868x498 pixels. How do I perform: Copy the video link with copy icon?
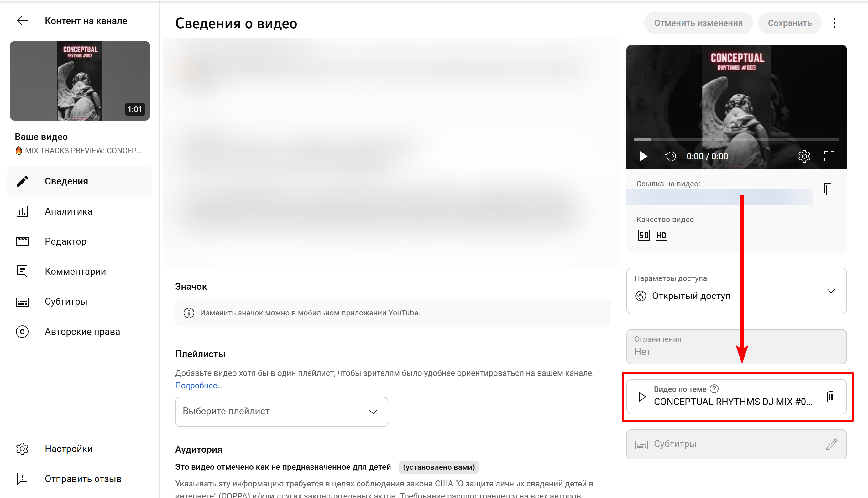point(829,189)
